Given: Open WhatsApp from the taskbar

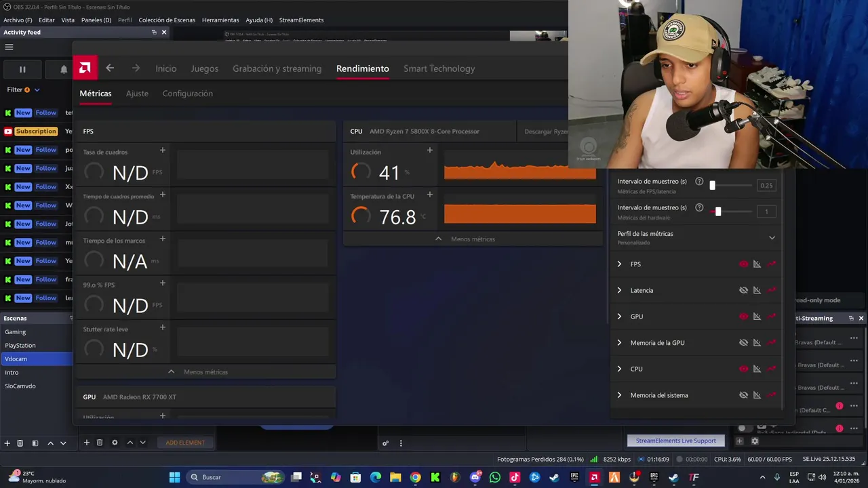Looking at the screenshot, I should [495, 477].
